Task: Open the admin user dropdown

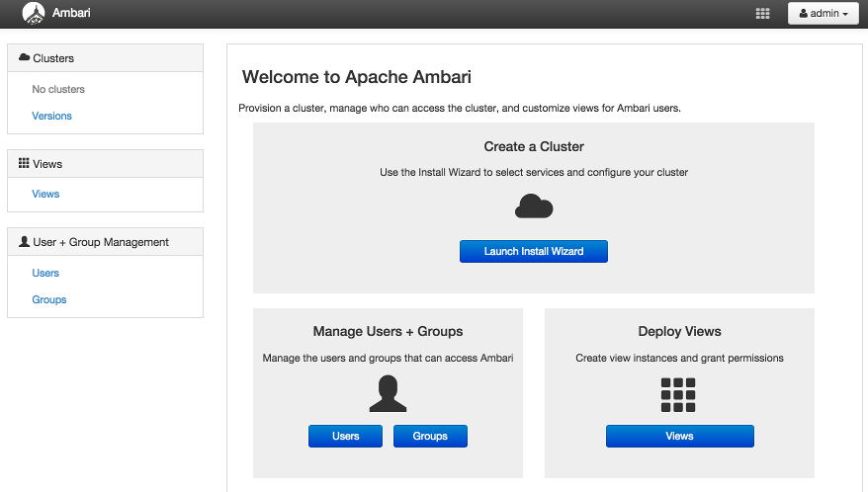Action: 823,14
